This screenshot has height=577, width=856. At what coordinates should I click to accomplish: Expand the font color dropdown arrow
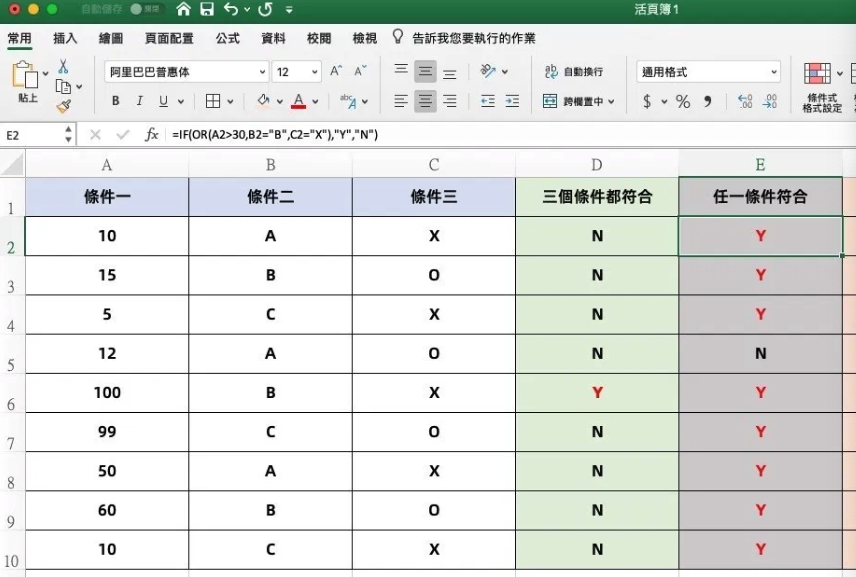pos(315,102)
